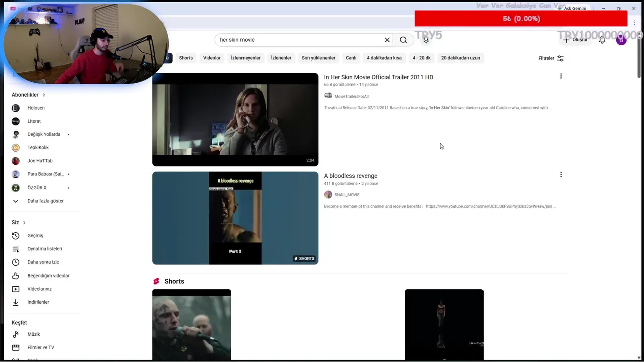Select the İzlenmeyenler filter chip
Viewport: 644px width, 362px height.
[x=246, y=58]
